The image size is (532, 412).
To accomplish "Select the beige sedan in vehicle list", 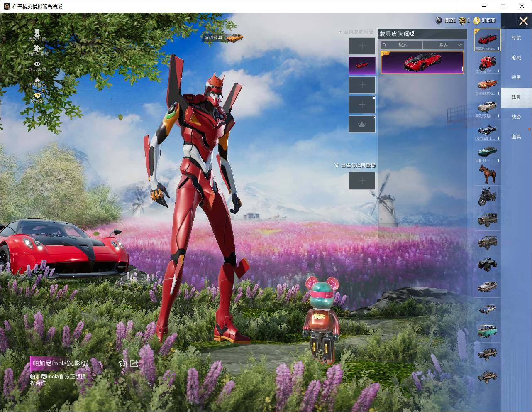I will point(487,287).
